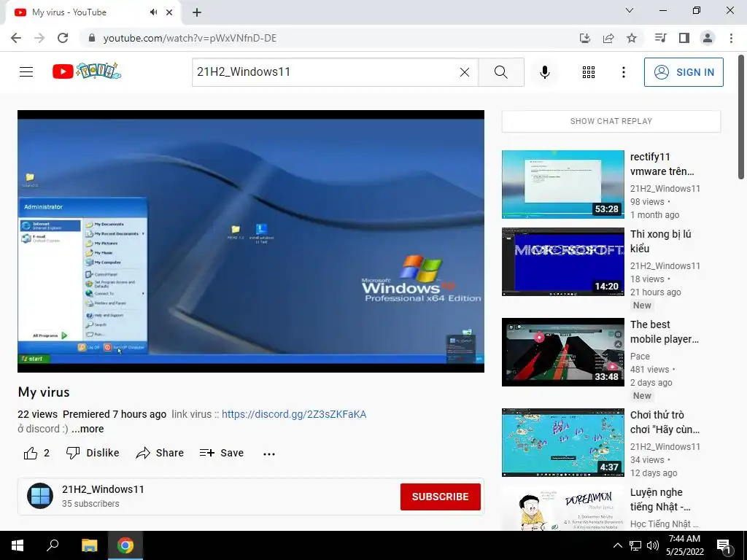
Task: Expand the description with ...more
Action: [88, 429]
